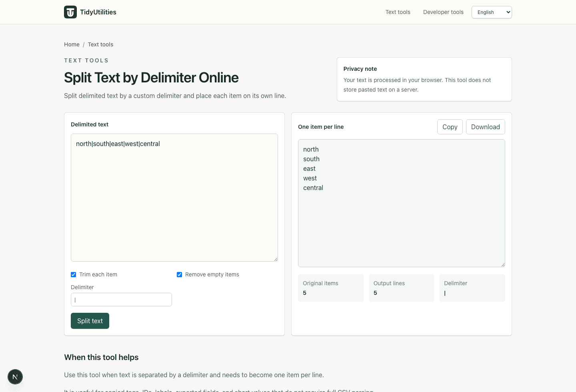Click the Split text button
Viewport: 576px width, 392px height.
tap(90, 321)
